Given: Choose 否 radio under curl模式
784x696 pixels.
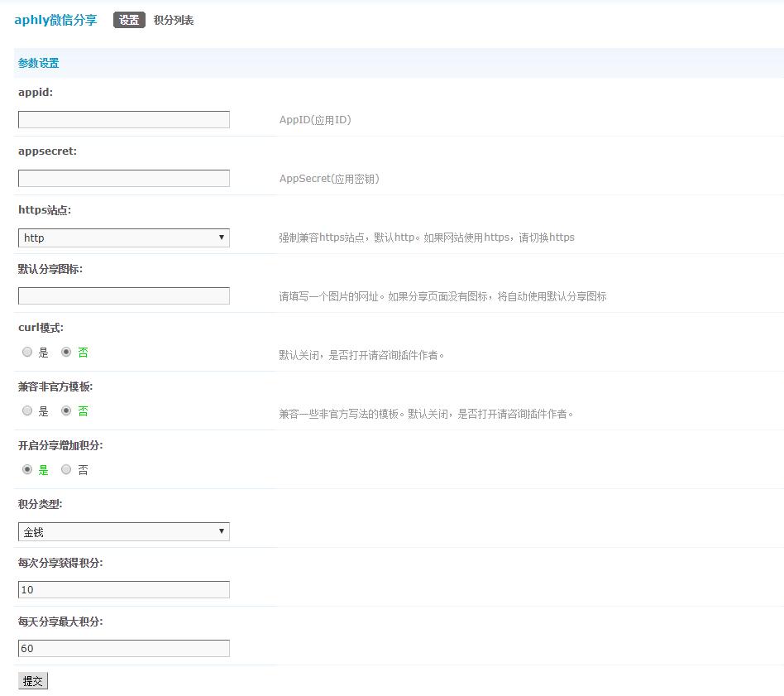Looking at the screenshot, I should pos(66,353).
